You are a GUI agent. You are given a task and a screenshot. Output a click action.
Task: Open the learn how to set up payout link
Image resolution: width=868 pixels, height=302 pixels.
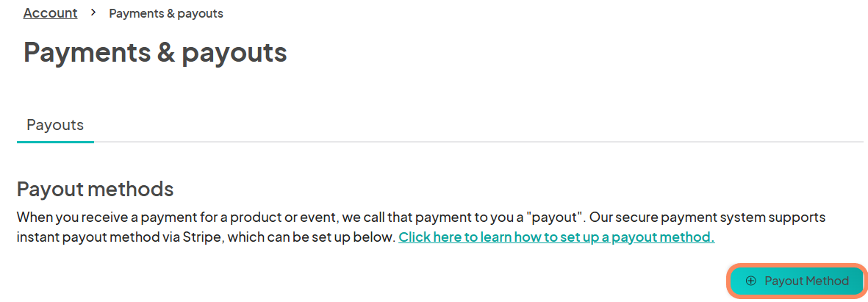(556, 238)
